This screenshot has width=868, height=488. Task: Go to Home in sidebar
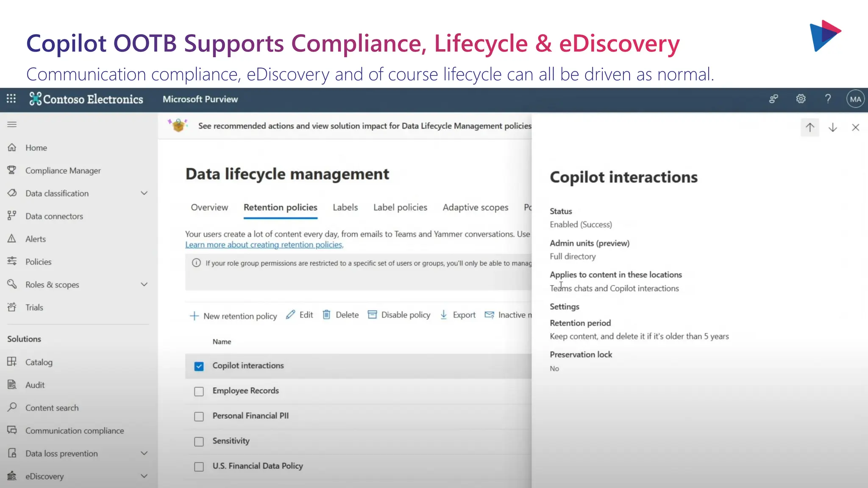click(x=36, y=148)
